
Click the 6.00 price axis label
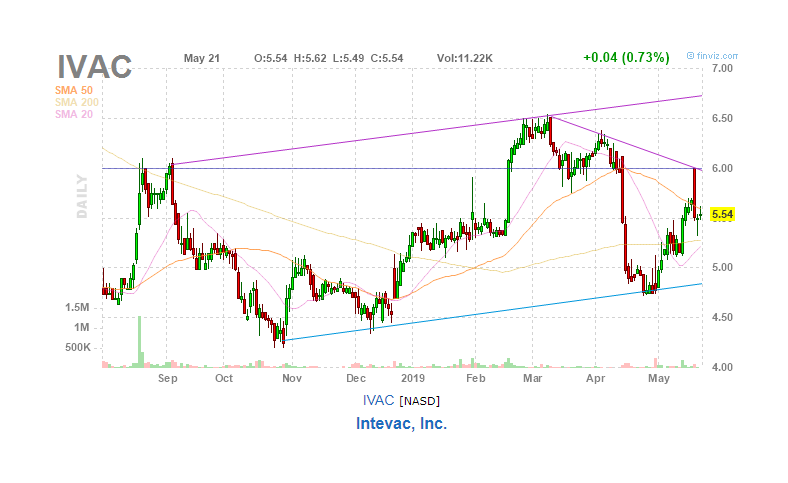(722, 168)
